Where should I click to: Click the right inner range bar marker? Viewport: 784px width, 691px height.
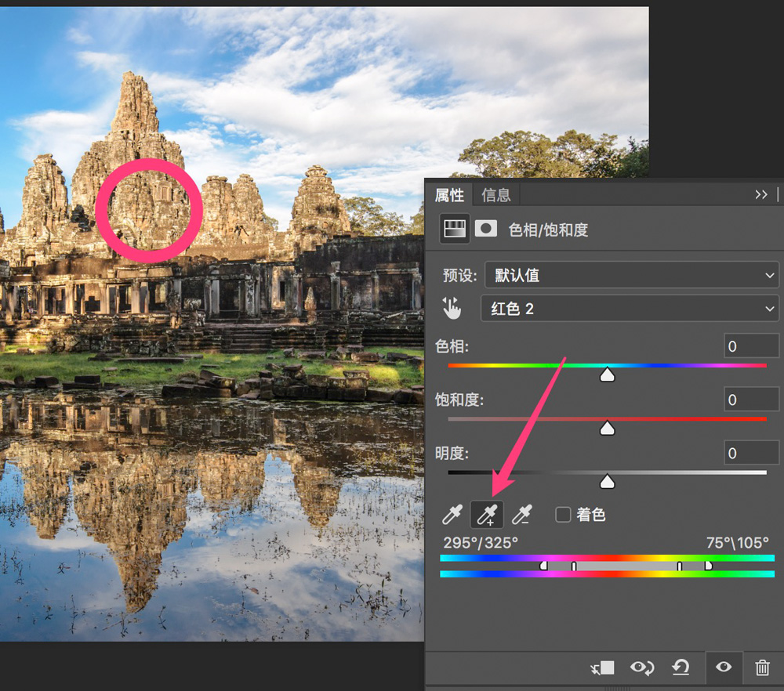click(x=680, y=566)
